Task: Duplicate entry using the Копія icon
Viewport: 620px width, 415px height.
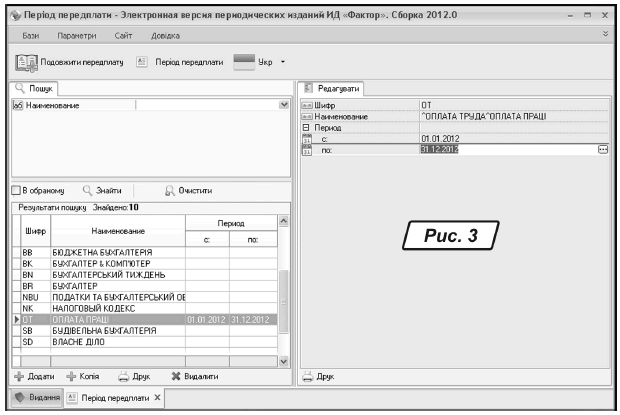Action: [71, 376]
